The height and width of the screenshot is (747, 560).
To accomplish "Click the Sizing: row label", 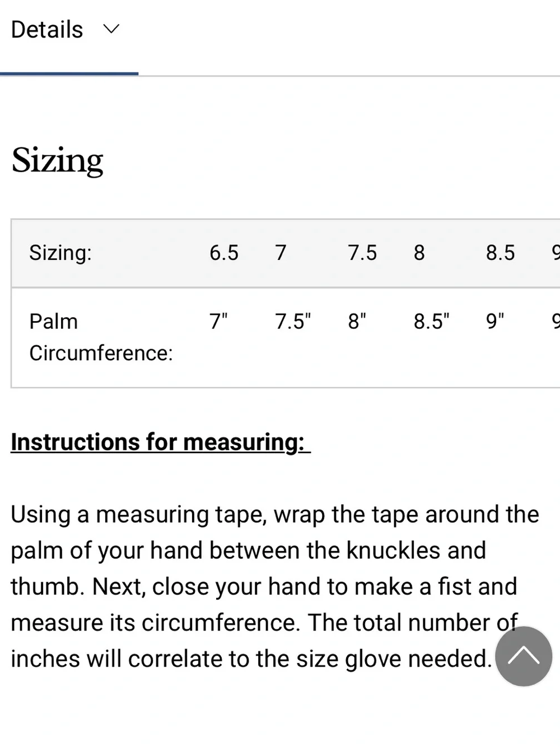I will click(x=60, y=253).
